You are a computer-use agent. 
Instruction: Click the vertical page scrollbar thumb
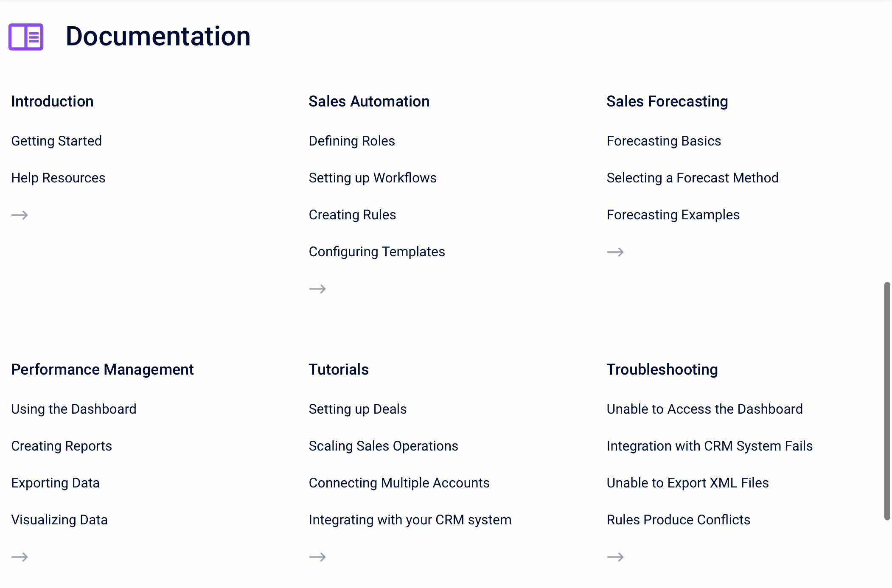887,400
